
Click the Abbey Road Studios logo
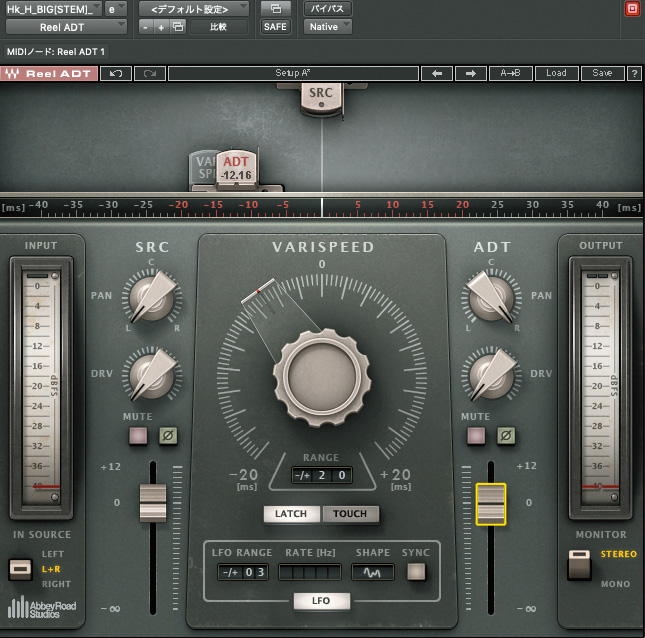pyautogui.click(x=42, y=607)
